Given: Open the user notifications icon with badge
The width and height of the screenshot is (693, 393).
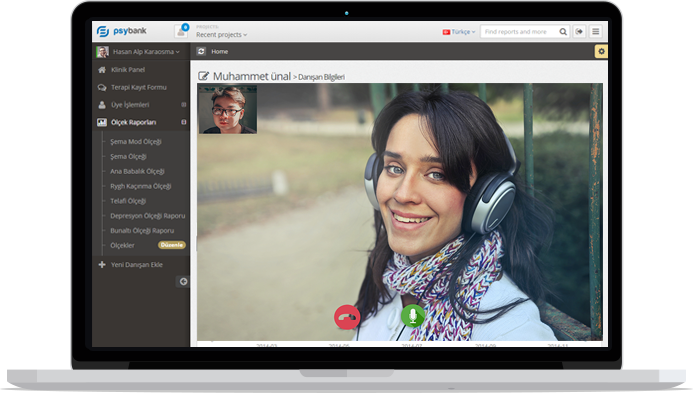Looking at the screenshot, I should point(181,31).
